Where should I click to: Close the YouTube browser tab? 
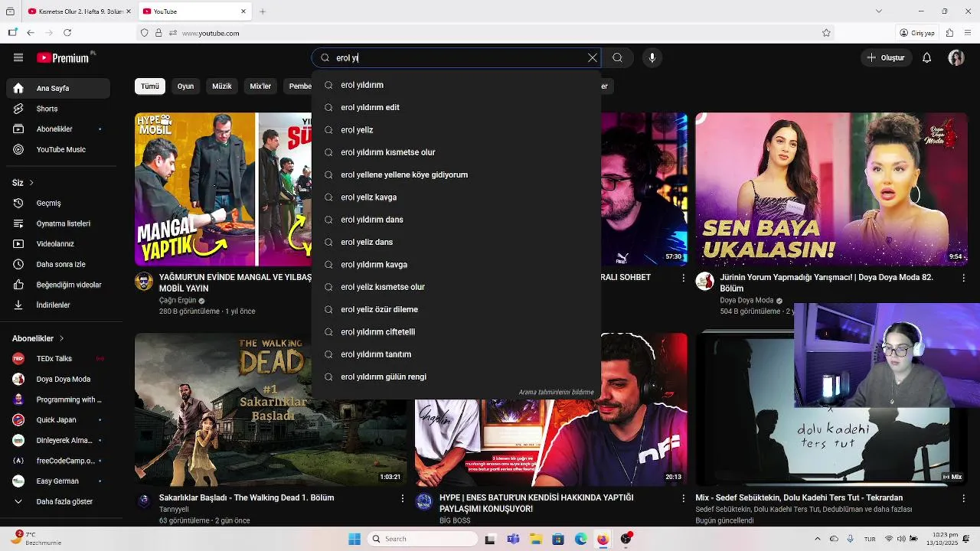tap(243, 11)
